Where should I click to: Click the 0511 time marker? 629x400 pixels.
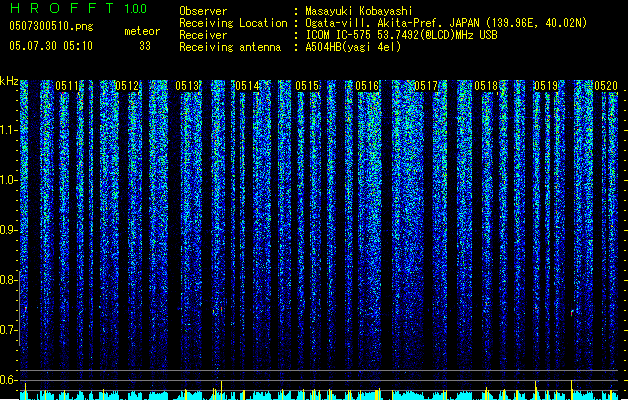tap(67, 86)
